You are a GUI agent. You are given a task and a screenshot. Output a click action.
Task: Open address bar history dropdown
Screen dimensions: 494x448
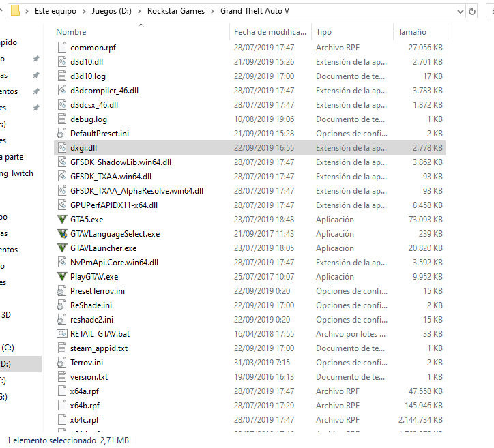click(x=460, y=12)
